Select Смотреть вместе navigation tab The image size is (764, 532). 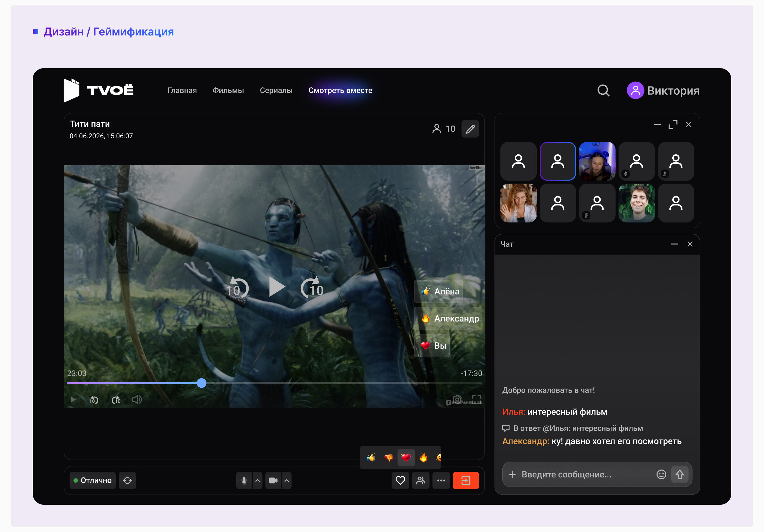341,91
